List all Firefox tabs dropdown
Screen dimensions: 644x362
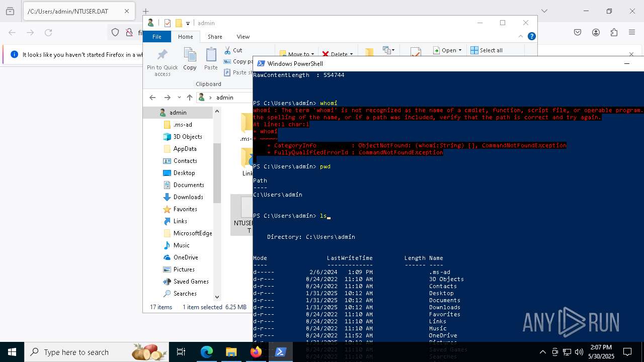click(x=544, y=11)
